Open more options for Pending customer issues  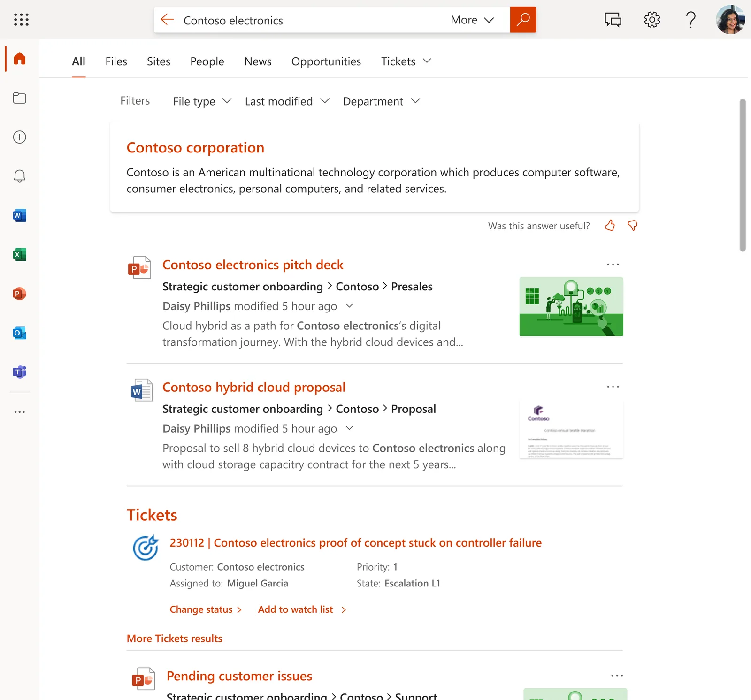[x=617, y=676]
